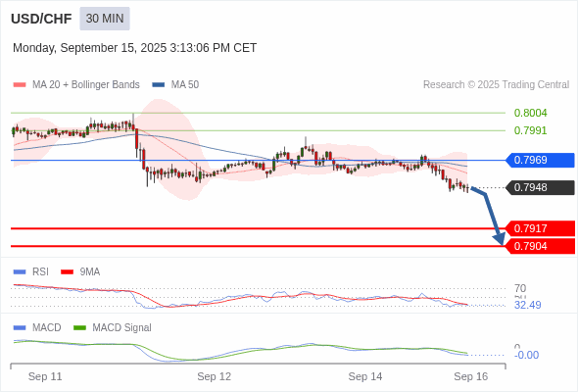Click the 30 MIN timeframe badge
This screenshot has width=578, height=392.
105,19
